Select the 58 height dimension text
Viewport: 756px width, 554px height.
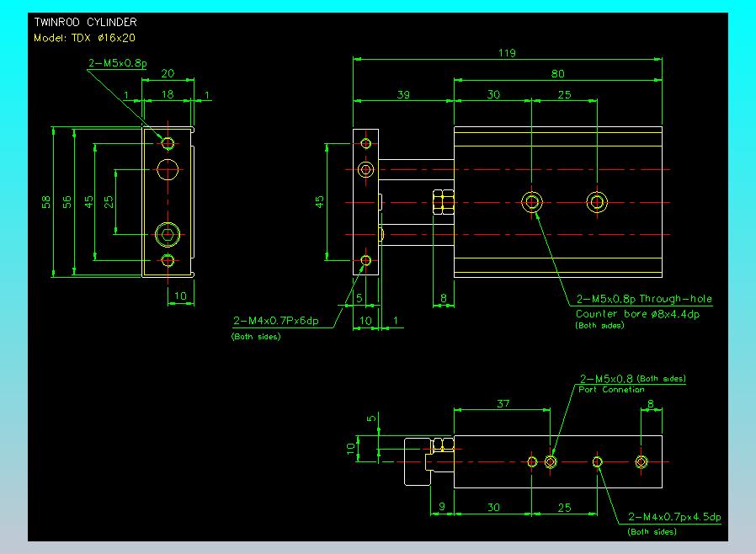[47, 202]
